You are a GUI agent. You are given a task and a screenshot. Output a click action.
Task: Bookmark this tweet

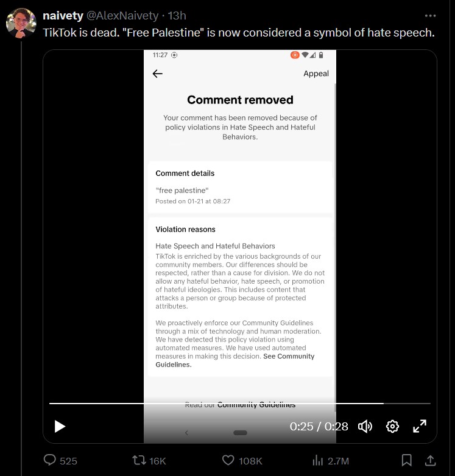[x=406, y=460]
